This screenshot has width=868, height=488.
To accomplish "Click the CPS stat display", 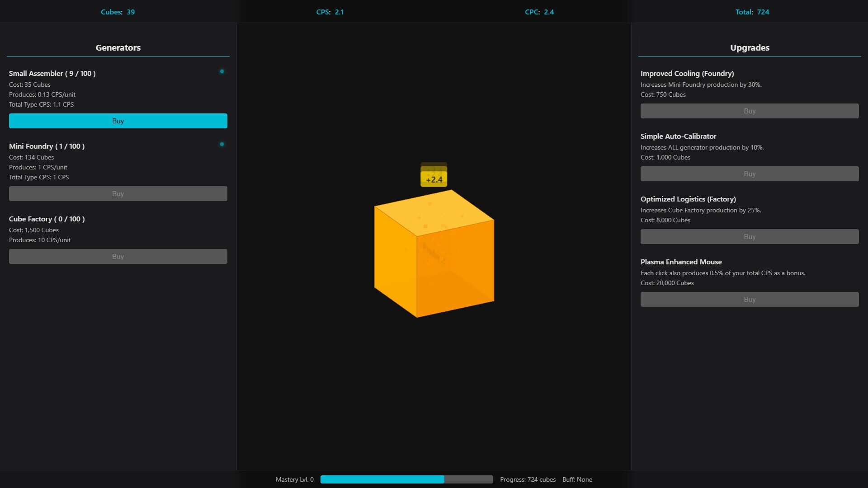I will tap(330, 12).
